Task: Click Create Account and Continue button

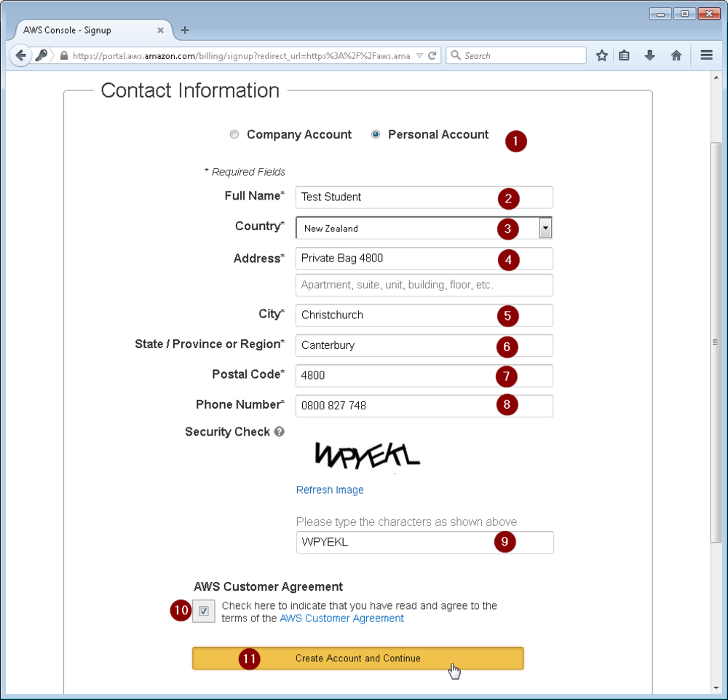Action: click(x=358, y=658)
